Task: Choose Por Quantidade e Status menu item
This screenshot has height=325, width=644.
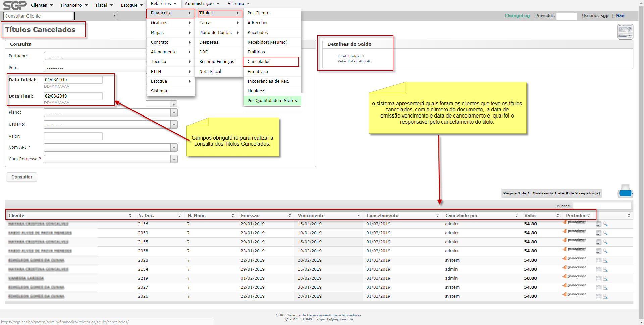Action: pos(272,101)
